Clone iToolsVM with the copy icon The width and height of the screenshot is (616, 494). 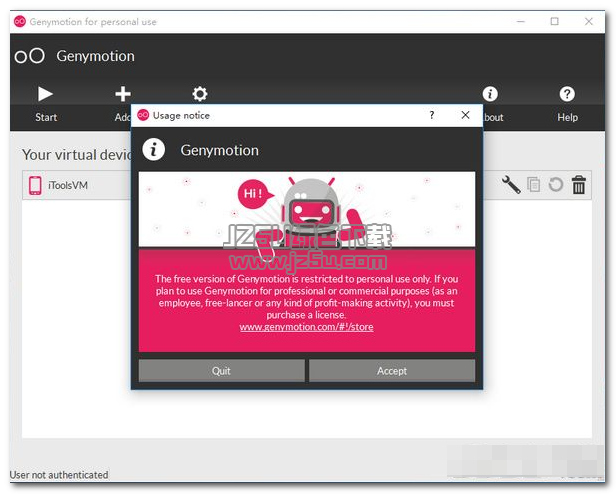pos(534,185)
